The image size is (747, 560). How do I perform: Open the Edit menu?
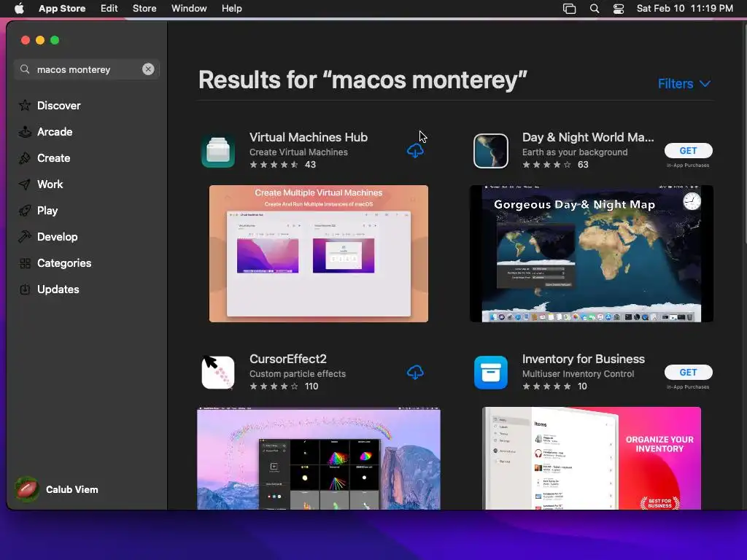(x=109, y=9)
